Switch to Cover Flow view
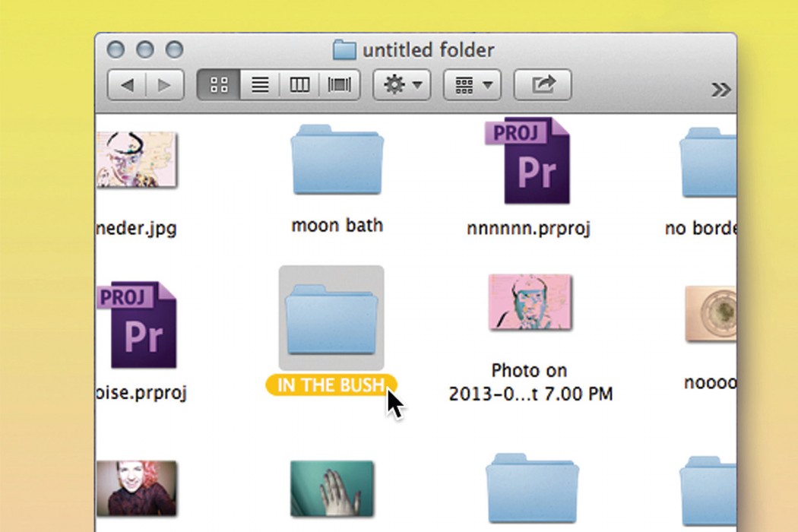 (x=339, y=85)
